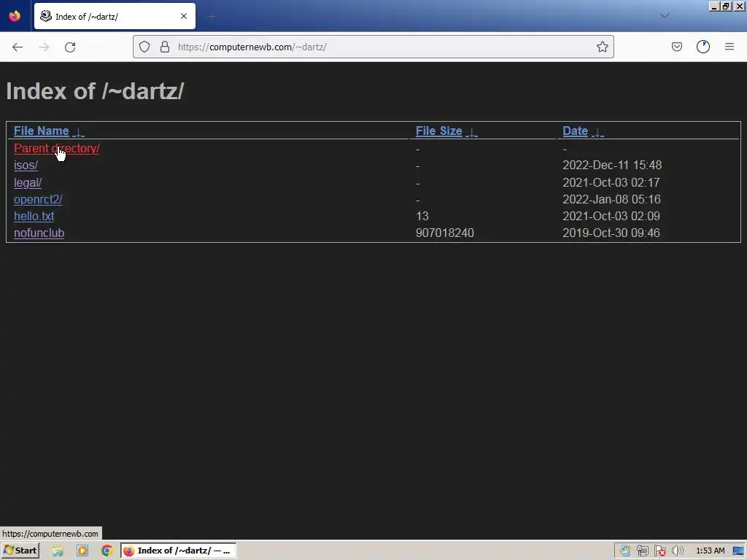The image size is (747, 560).
Task: Minimize the Firefox window
Action: 714,7
